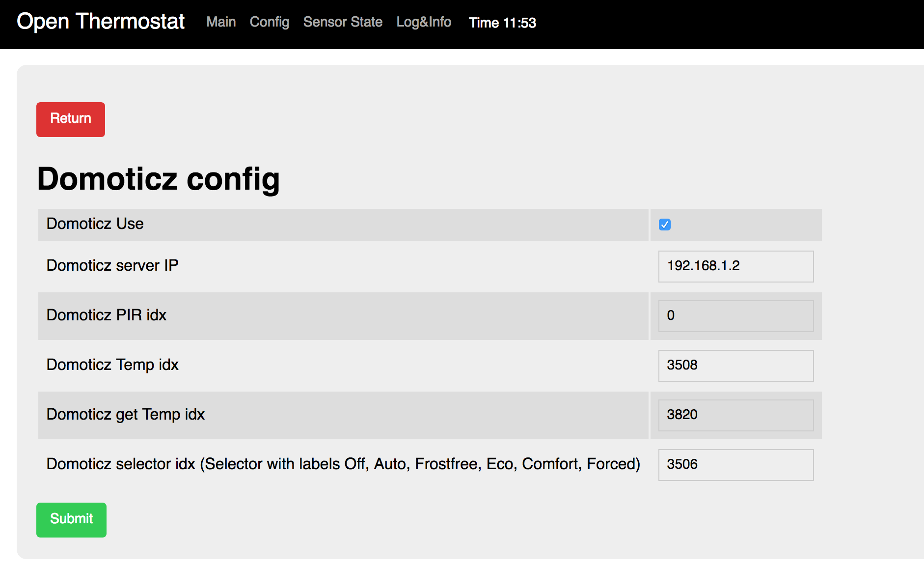Focus the Domoticz selector idx field

(x=736, y=465)
